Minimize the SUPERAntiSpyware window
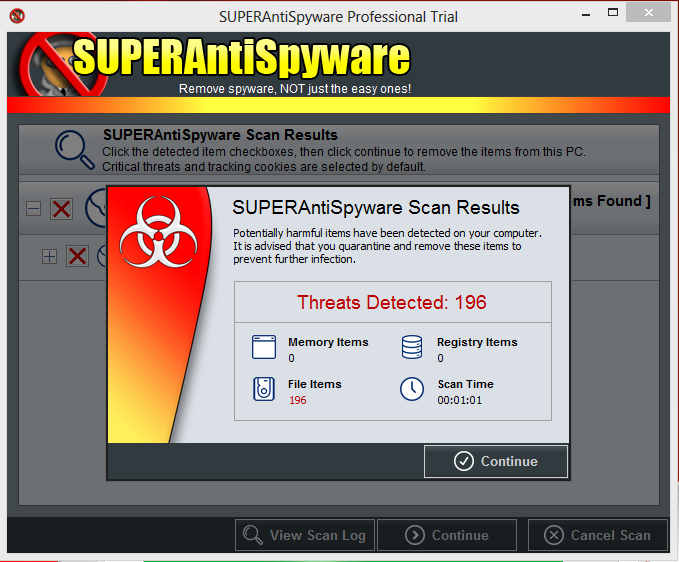 tap(586, 14)
